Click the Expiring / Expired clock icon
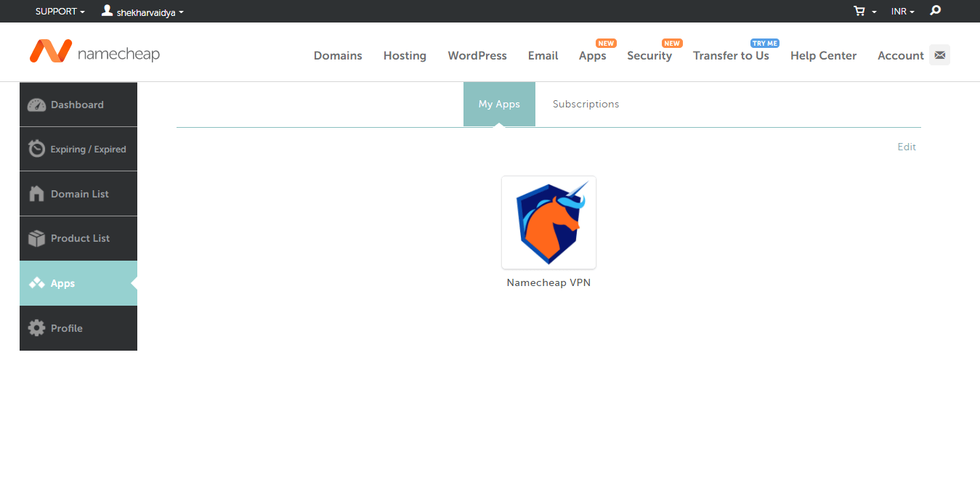Screen dimensions: 980x477 pos(36,149)
